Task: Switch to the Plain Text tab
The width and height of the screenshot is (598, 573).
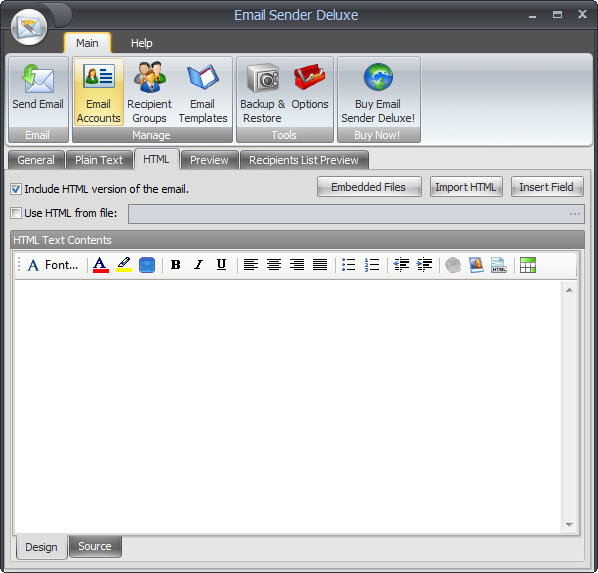Action: [x=99, y=160]
